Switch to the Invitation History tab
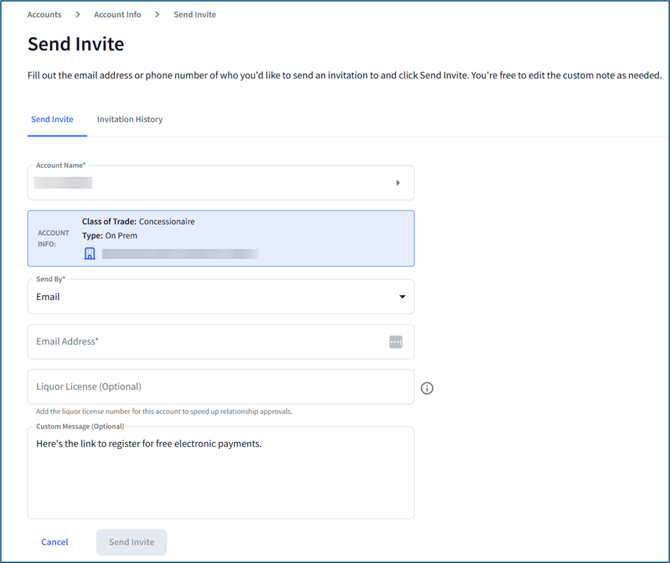The image size is (670, 563). point(130,120)
